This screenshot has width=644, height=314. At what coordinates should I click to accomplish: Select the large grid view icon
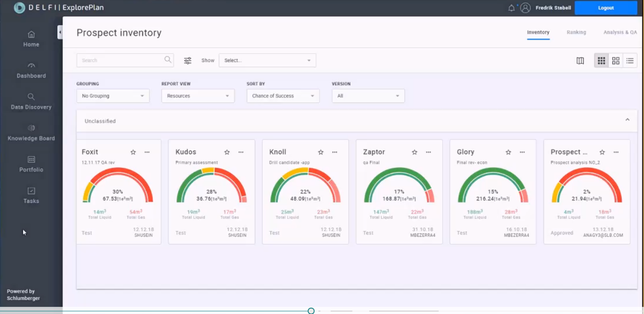[616, 61]
